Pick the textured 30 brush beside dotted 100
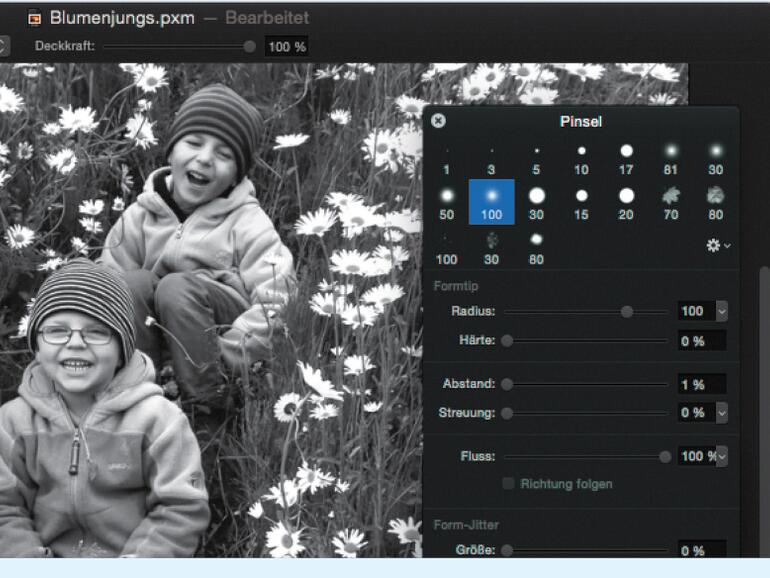This screenshot has height=578, width=770. [x=492, y=248]
